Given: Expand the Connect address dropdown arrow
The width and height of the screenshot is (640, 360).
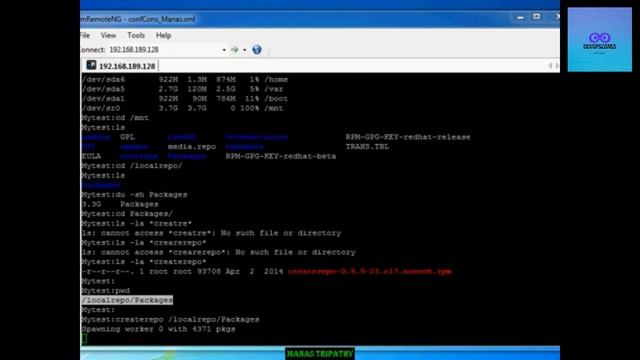Looking at the screenshot, I should point(224,50).
